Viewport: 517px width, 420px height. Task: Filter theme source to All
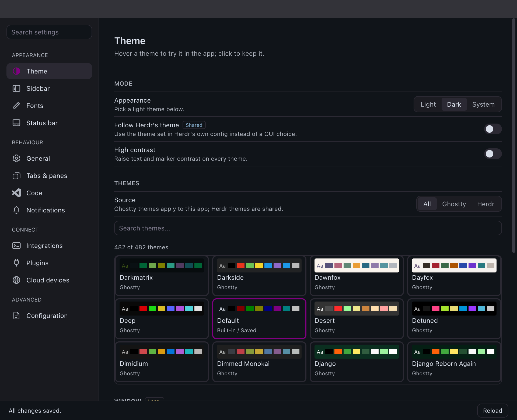pyautogui.click(x=427, y=204)
